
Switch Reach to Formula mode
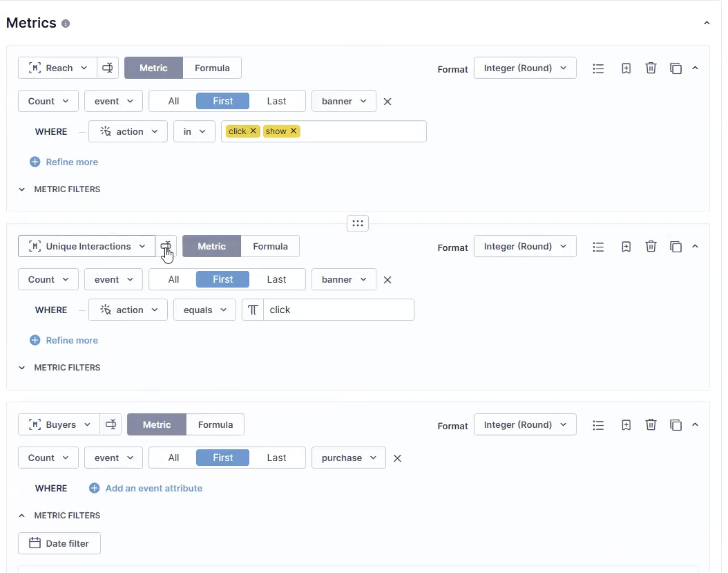(212, 68)
